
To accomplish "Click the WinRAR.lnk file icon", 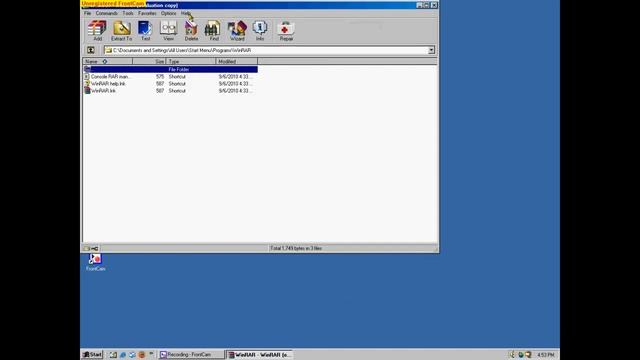I will point(87,91).
